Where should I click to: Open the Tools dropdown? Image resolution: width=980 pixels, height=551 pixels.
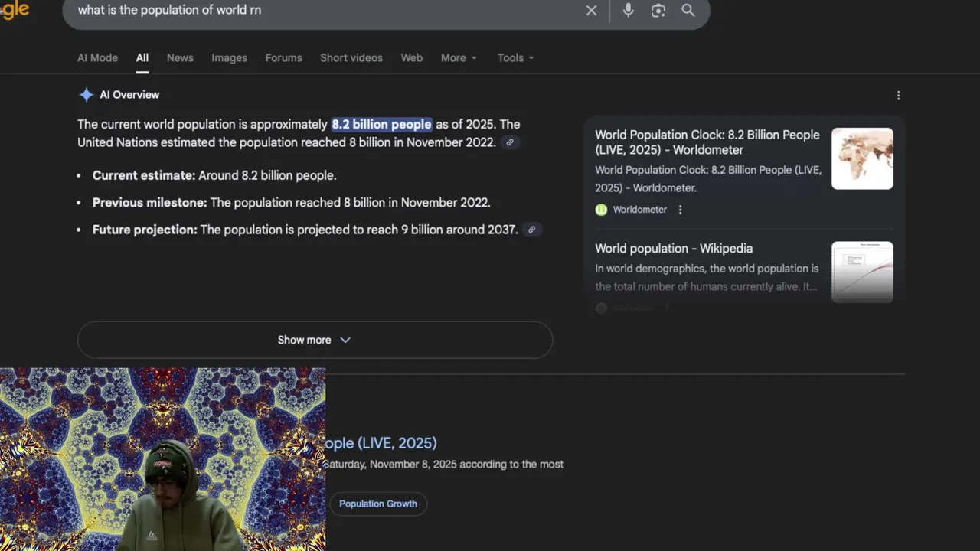[515, 58]
